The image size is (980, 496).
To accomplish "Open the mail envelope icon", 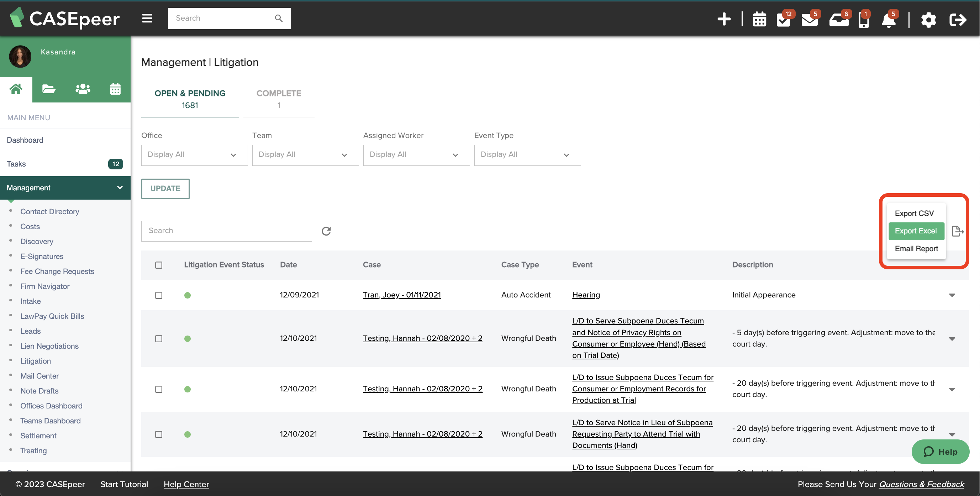I will pos(810,20).
